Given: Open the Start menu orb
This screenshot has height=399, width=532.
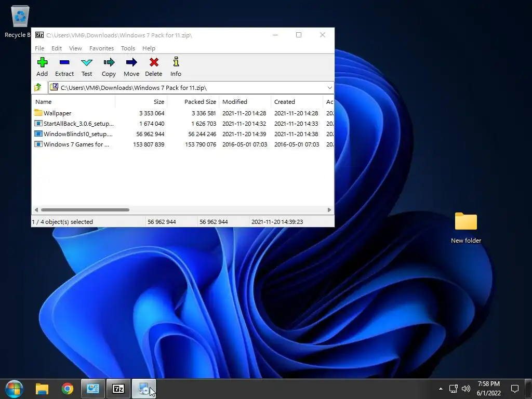Looking at the screenshot, I should click(14, 389).
